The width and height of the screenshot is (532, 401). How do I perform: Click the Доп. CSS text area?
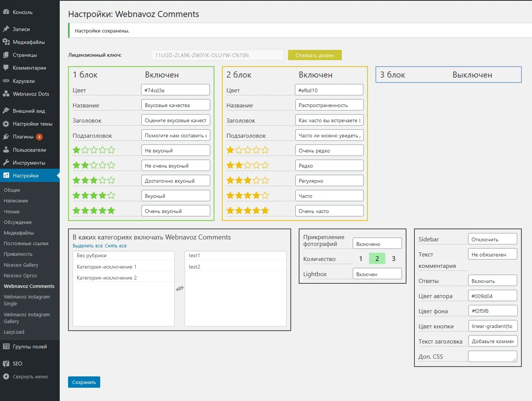(492, 356)
